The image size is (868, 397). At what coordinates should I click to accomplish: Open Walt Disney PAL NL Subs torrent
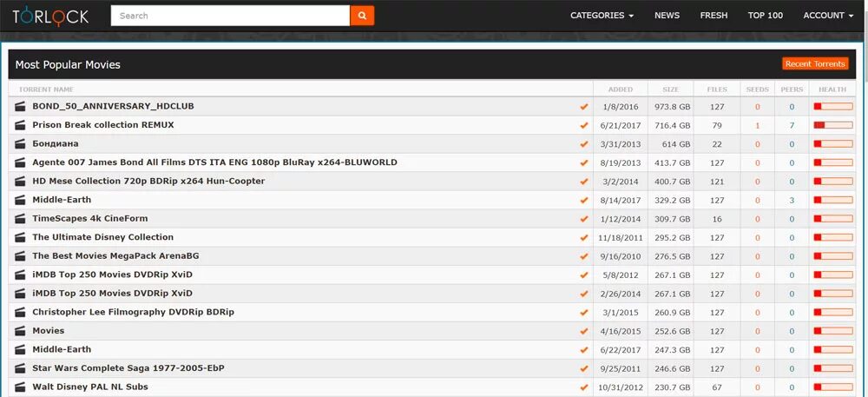90,387
